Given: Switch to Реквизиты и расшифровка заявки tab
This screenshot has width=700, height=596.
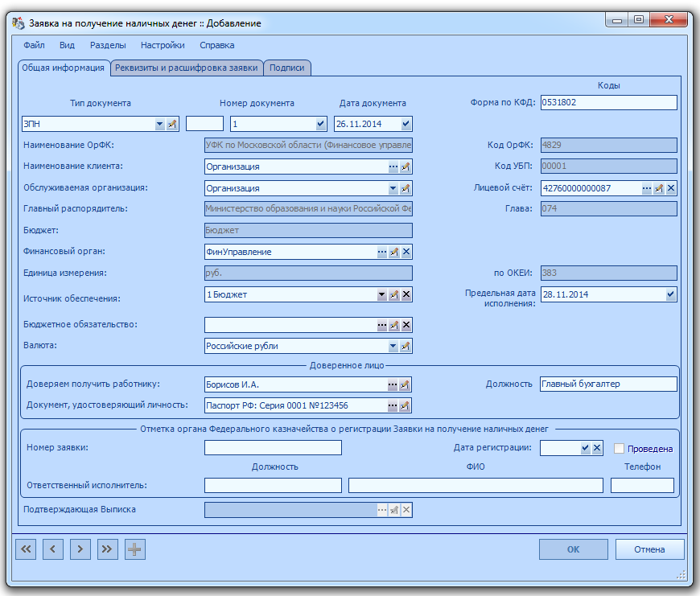Looking at the screenshot, I should click(x=186, y=68).
